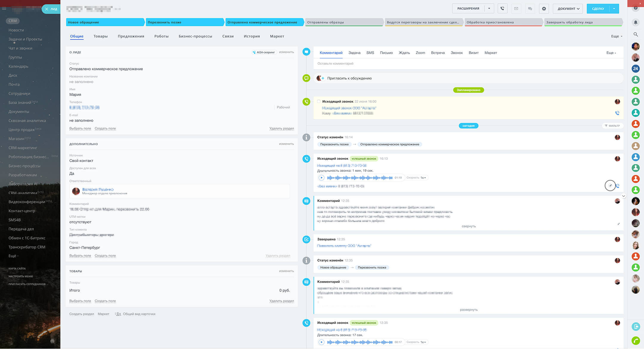Click the AI24-скоринг badge
The width and height of the screenshot is (644, 349).
click(264, 52)
